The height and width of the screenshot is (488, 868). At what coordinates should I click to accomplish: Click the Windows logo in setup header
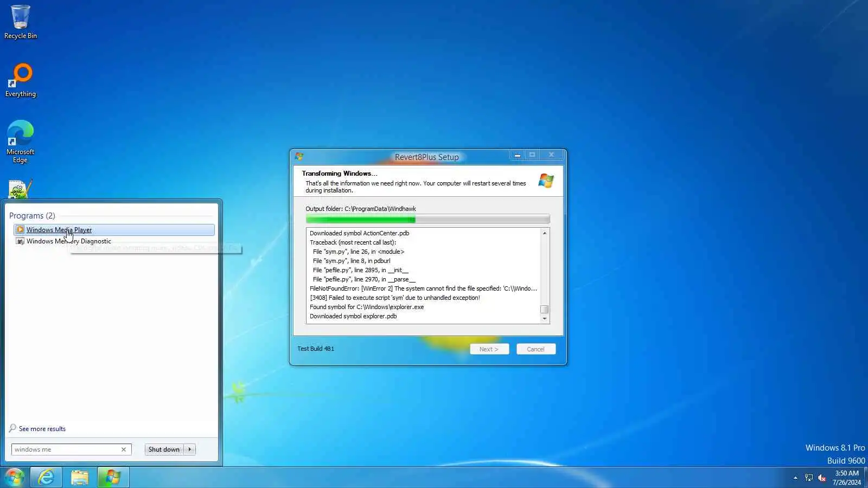[546, 181]
